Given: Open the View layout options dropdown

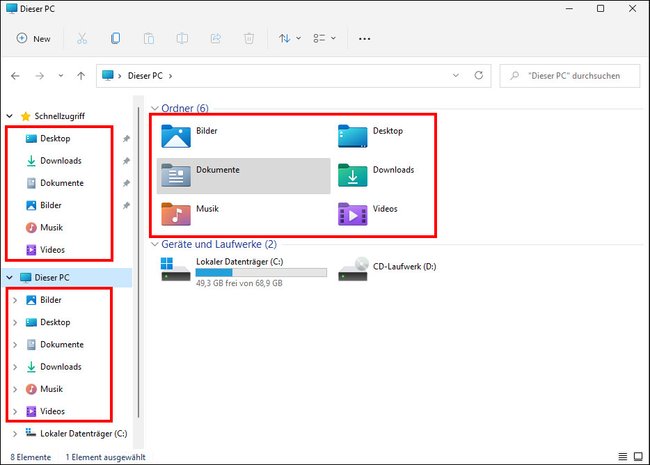Looking at the screenshot, I should pyautogui.click(x=324, y=39).
